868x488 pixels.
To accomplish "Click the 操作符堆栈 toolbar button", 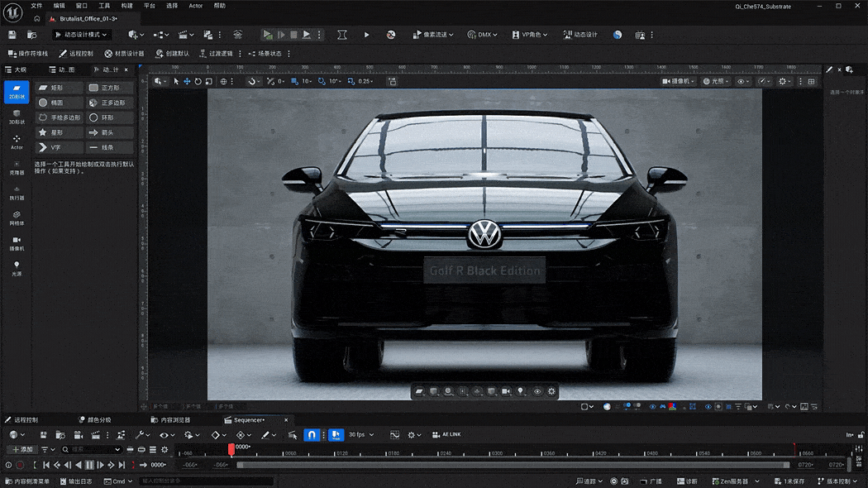I will point(27,54).
